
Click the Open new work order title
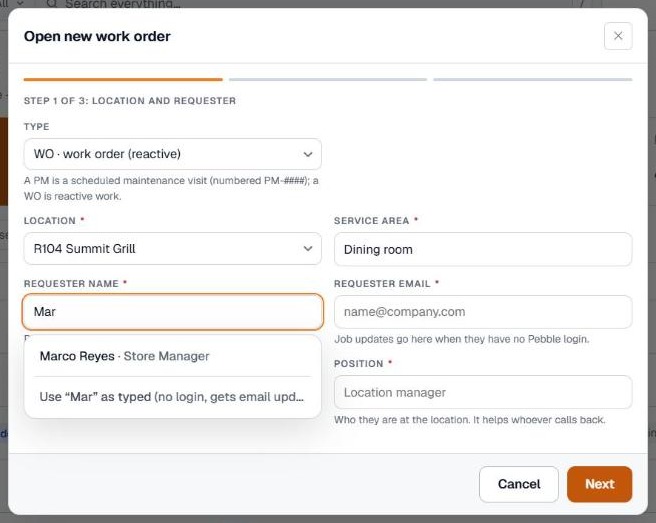[97, 36]
